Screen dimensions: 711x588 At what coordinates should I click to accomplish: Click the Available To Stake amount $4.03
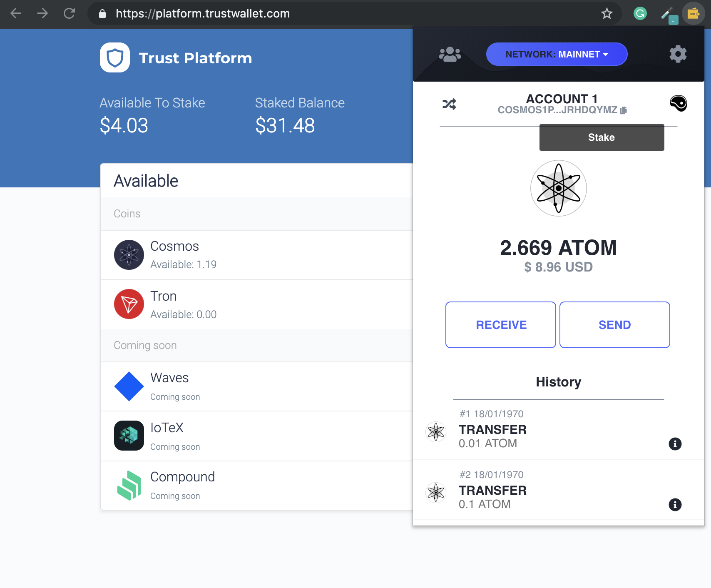click(124, 125)
